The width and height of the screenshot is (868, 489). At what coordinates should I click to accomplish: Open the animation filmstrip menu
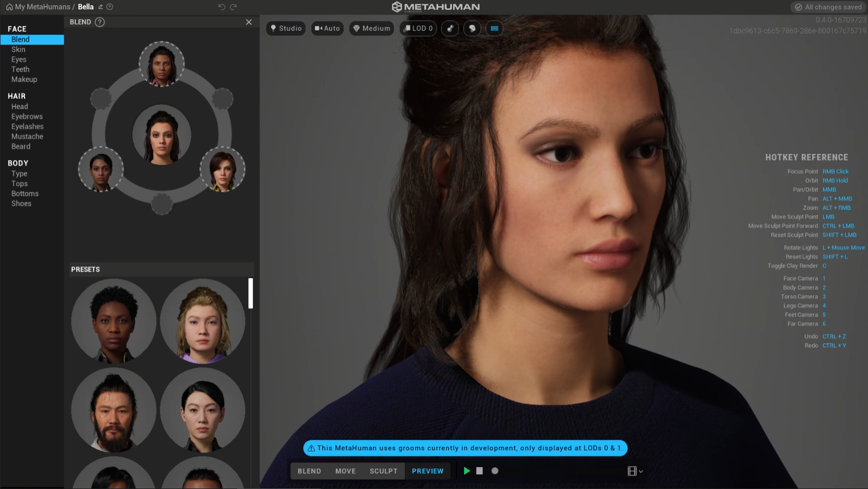coord(635,471)
